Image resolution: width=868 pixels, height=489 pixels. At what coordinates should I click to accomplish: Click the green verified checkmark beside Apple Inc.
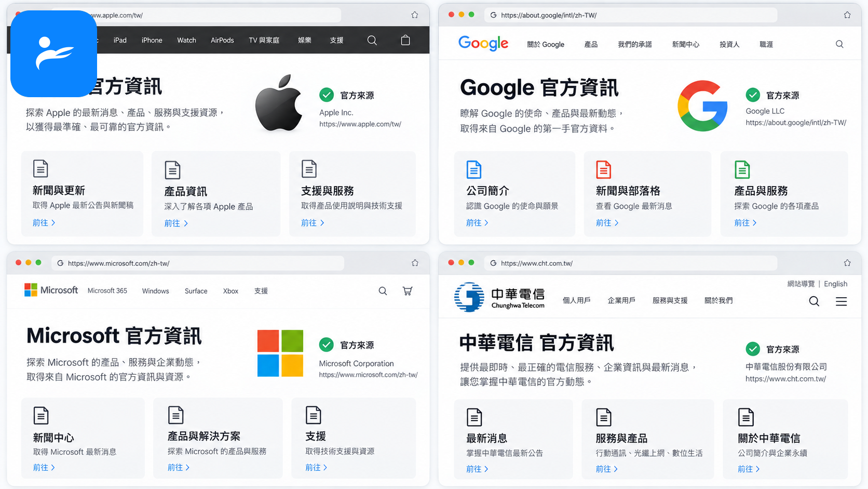pos(327,95)
